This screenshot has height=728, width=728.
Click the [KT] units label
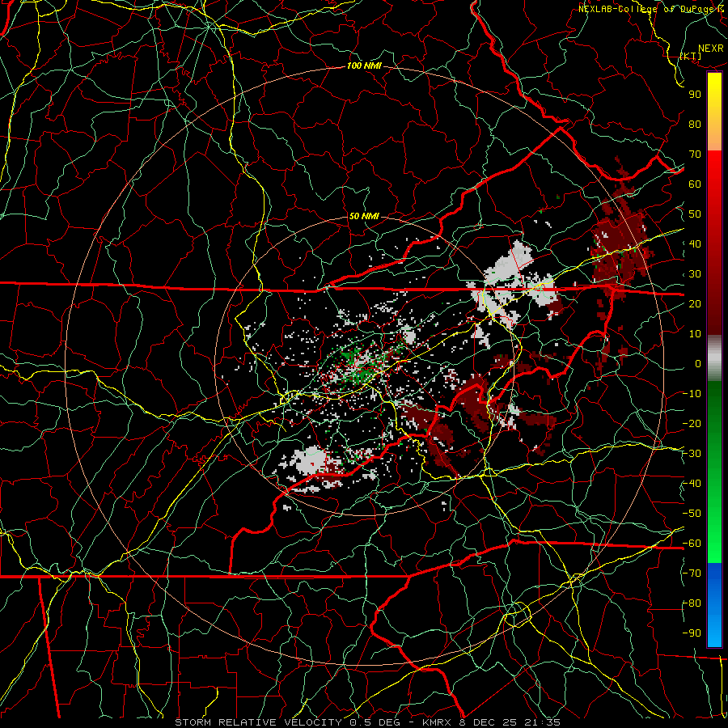tap(691, 56)
